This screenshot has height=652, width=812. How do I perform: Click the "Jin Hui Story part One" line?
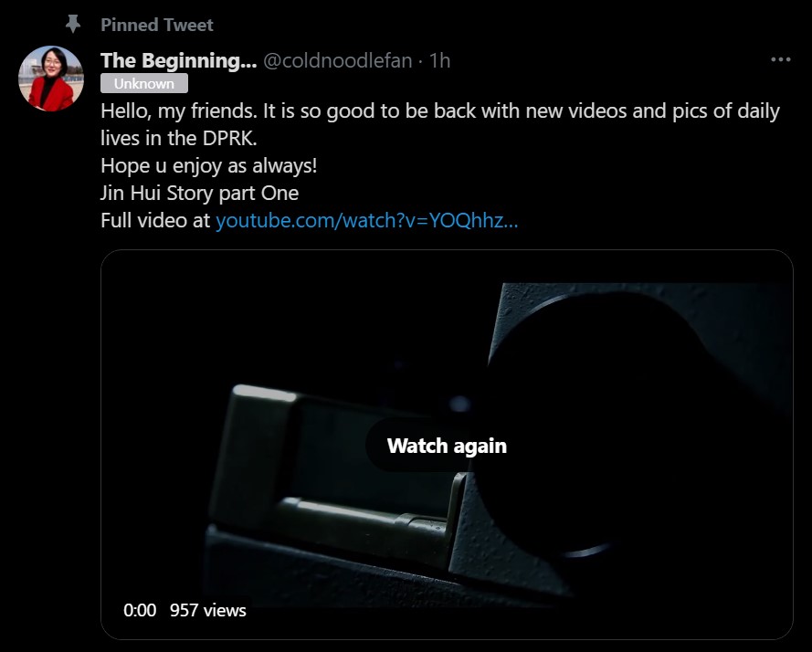199,194
